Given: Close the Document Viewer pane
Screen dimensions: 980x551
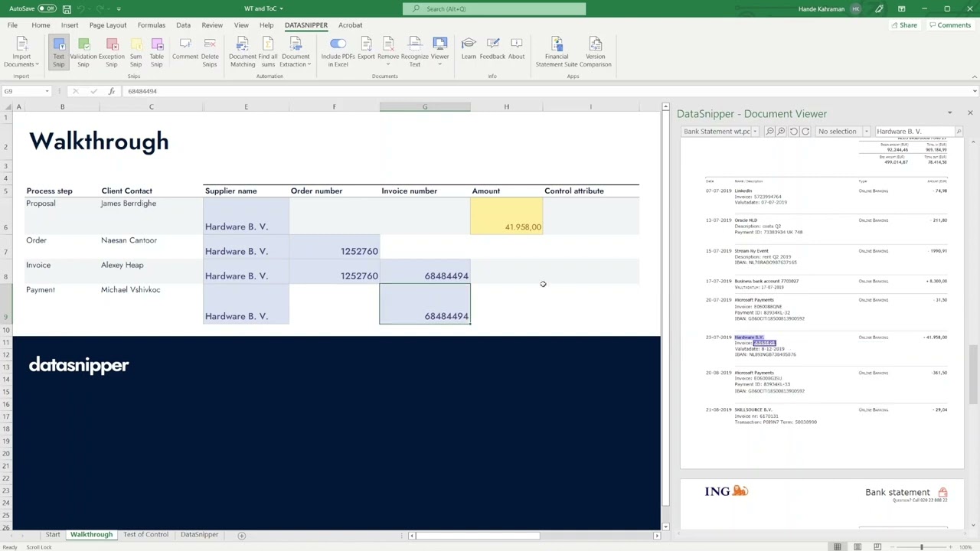Looking at the screenshot, I should coord(970,113).
